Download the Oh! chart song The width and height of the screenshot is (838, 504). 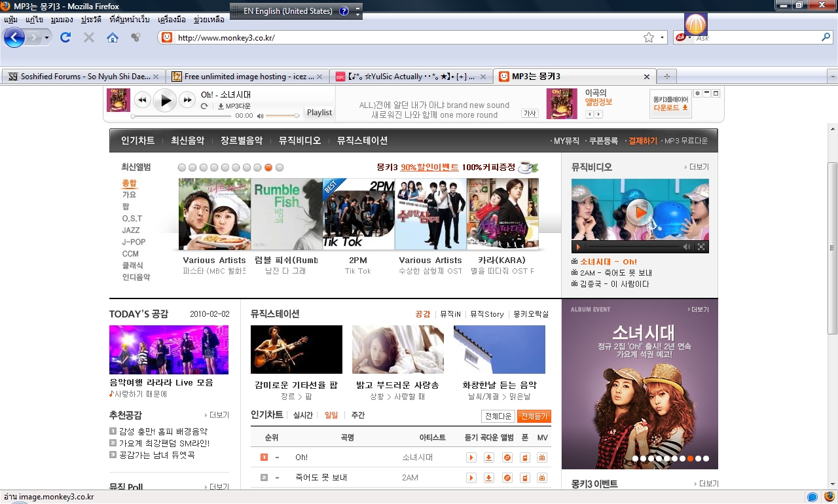point(488,458)
